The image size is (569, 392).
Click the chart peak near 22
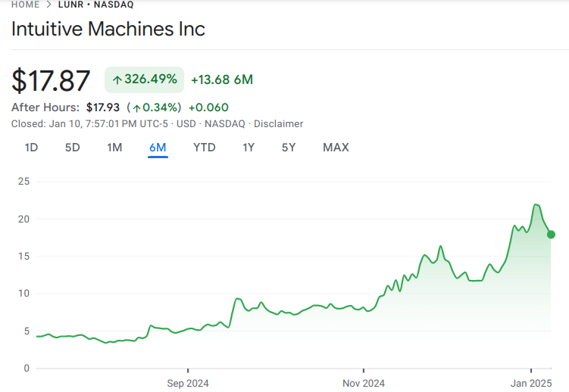(536, 204)
